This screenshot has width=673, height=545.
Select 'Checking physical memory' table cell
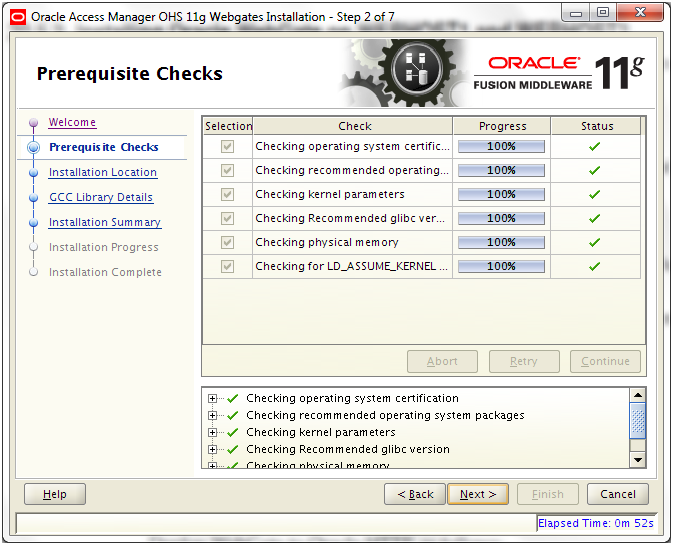[352, 243]
